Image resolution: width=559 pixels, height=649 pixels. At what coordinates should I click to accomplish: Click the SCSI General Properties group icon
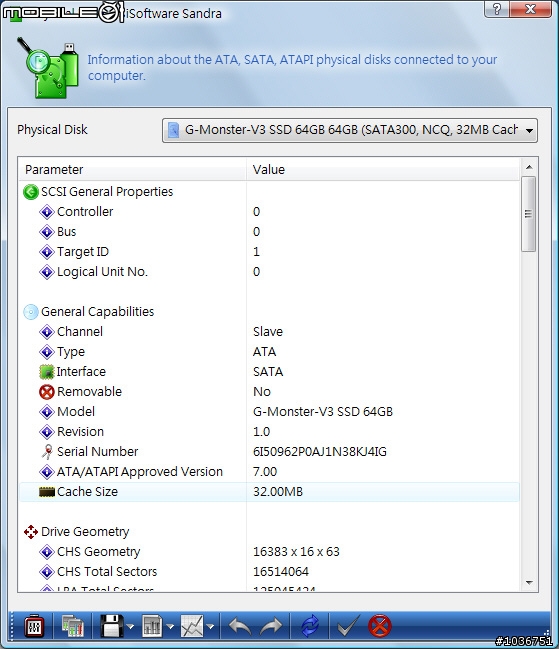[x=31, y=192]
